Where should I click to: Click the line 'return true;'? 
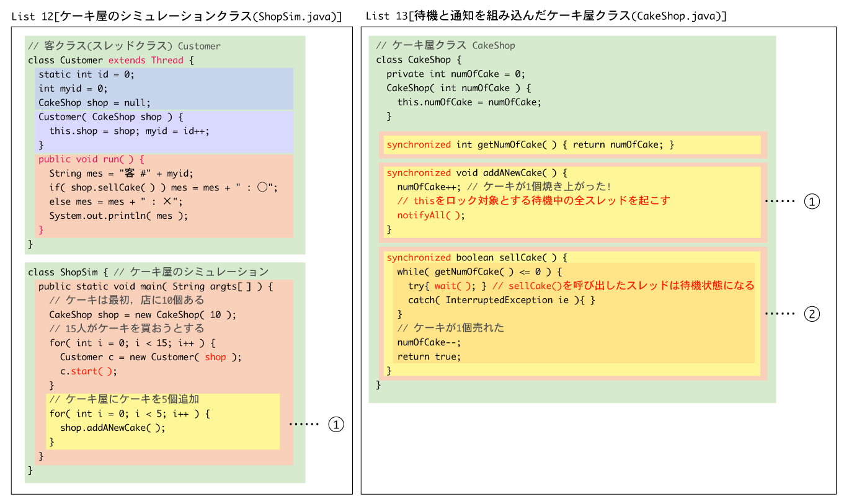point(429,356)
